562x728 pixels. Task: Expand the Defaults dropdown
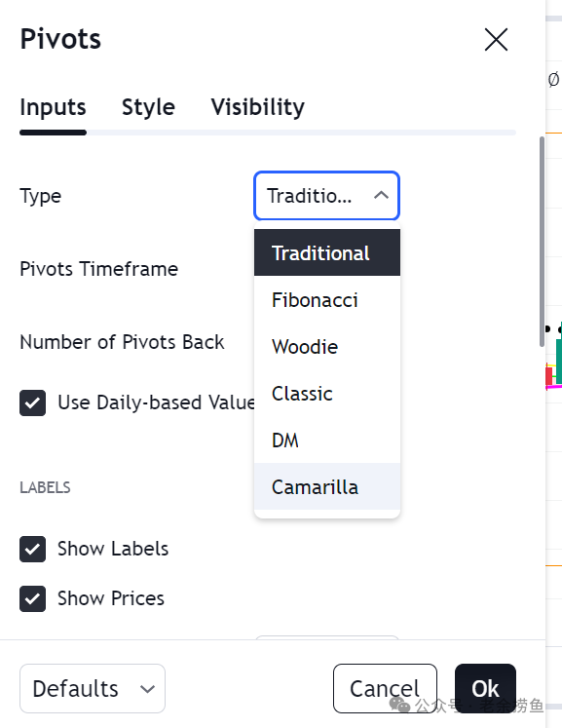pyautogui.click(x=93, y=689)
